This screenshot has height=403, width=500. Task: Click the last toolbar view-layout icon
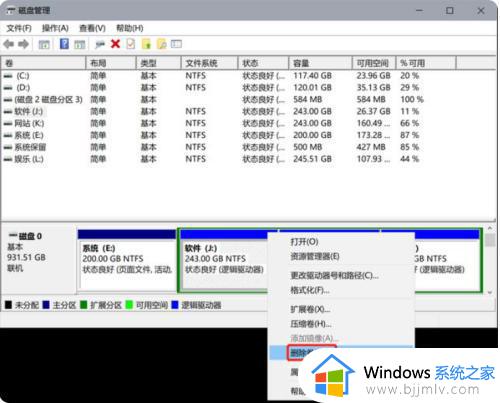click(x=176, y=44)
